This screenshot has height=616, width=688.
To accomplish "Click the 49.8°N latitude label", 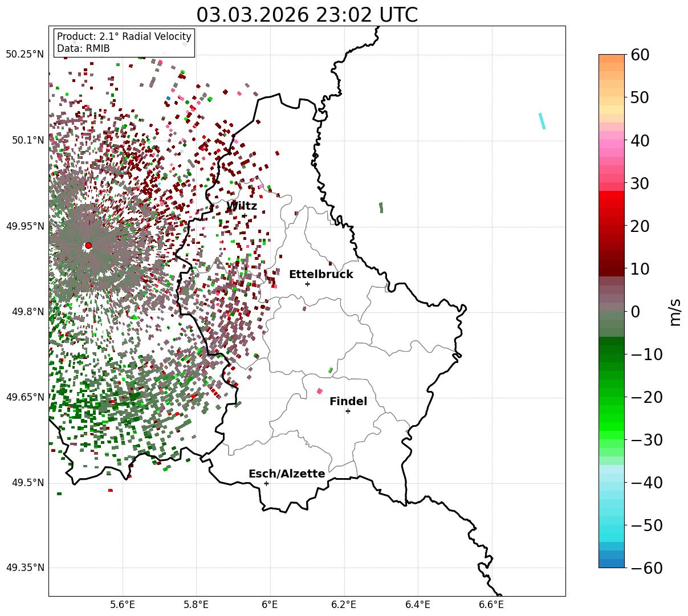I will click(x=27, y=312).
